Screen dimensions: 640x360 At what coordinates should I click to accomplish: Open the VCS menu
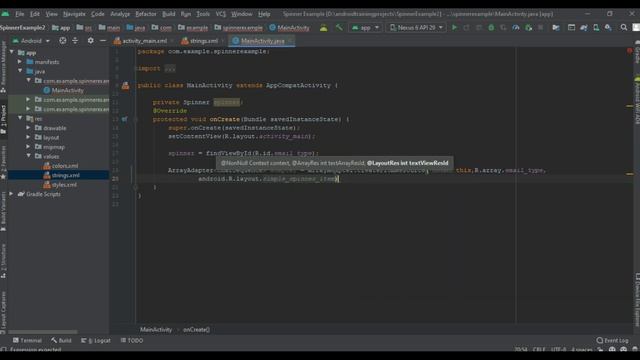220,14
